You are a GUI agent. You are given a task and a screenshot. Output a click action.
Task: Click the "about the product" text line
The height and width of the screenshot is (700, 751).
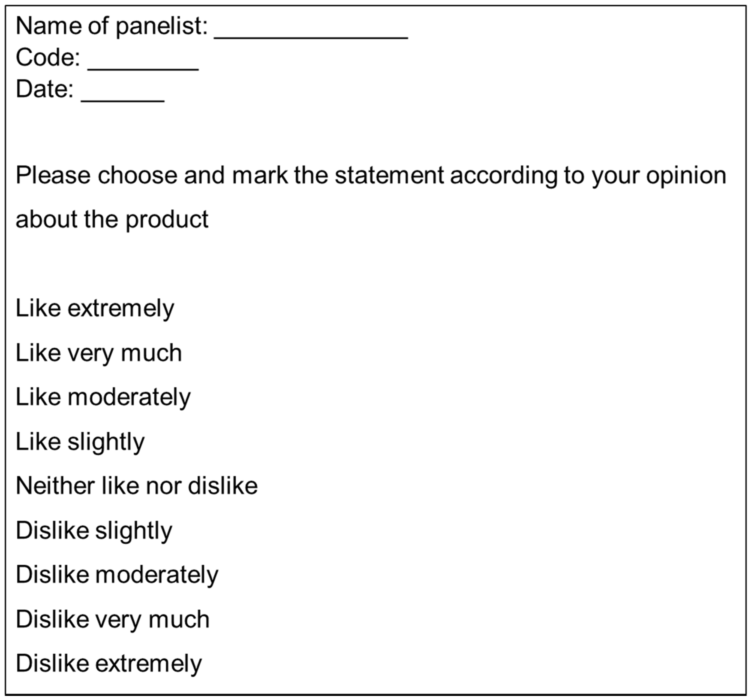click(112, 219)
